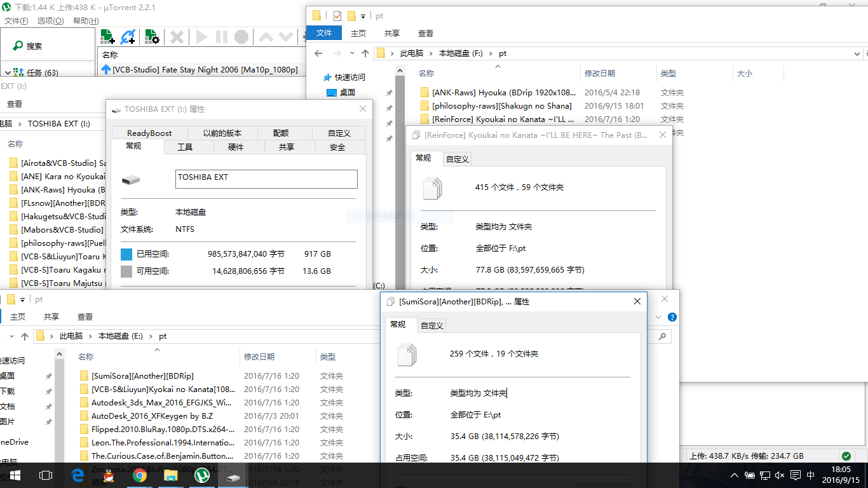868x488 pixels.
Task: Select [philosophy-raws][Puell folder in TOSHIBA EXT window
Action: tap(57, 243)
